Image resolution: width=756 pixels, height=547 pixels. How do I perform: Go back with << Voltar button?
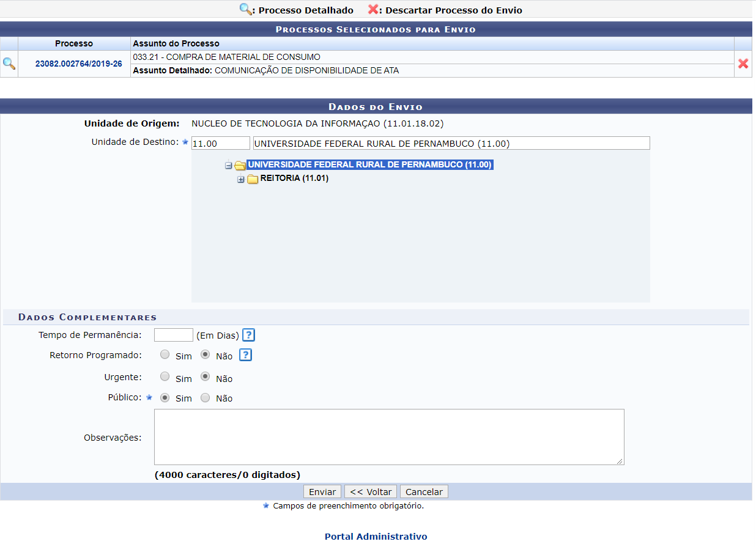[371, 491]
